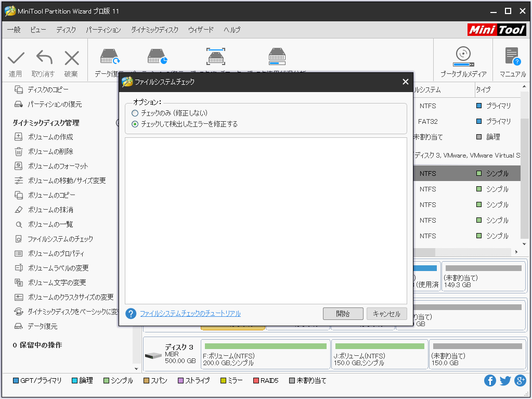Screen dimensions: 532x399
Task: Click the 未割り当て 論理 row
Action: 467,137
